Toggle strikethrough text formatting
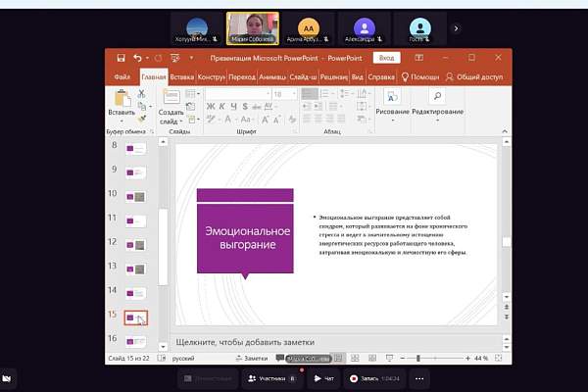 257,107
